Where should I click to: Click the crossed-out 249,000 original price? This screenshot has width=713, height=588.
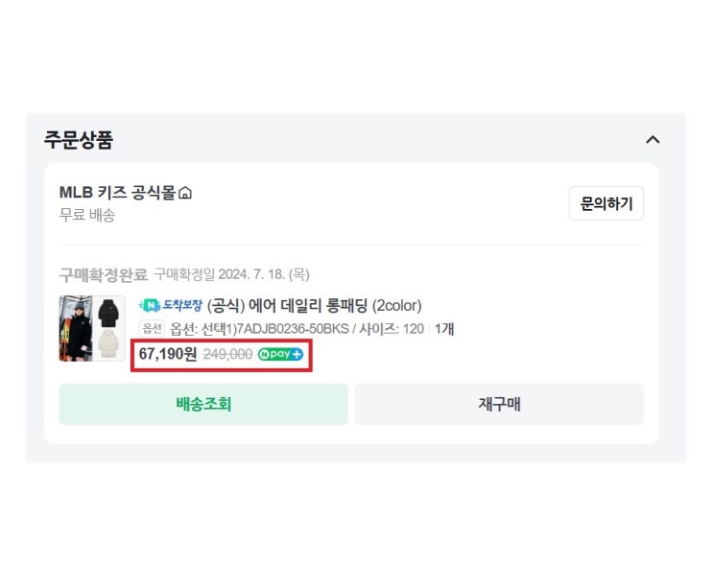[227, 355]
